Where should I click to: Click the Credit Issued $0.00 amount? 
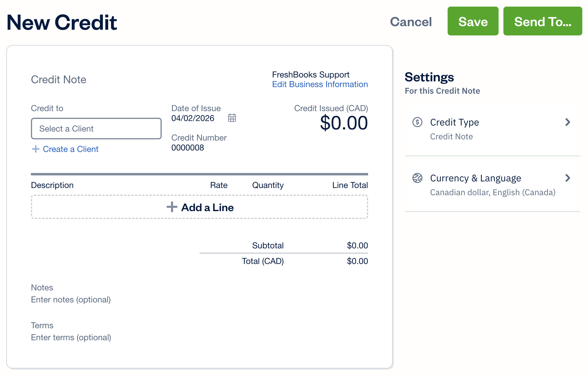[344, 123]
